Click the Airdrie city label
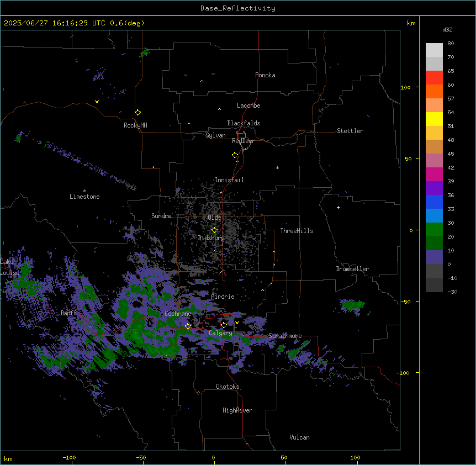476x465 pixels. (223, 297)
